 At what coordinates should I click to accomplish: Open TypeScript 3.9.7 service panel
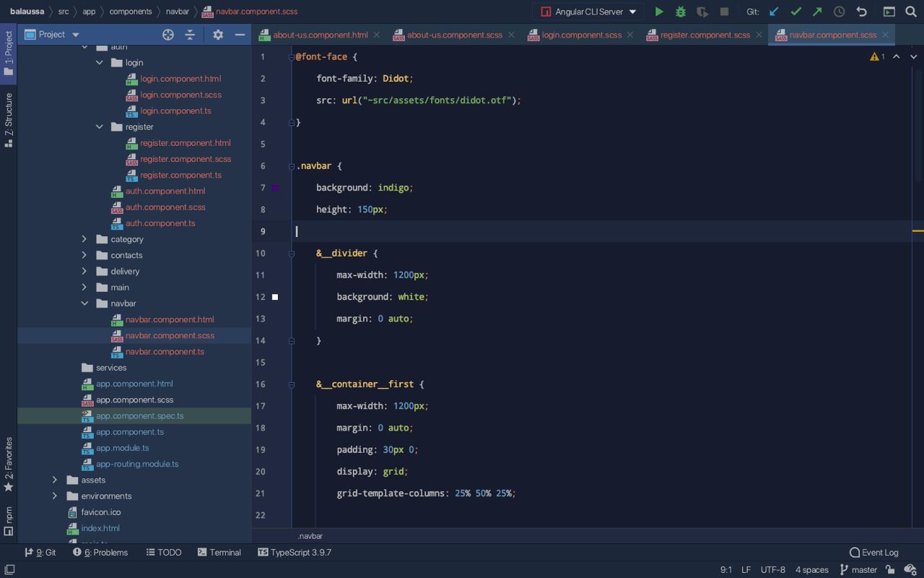coord(295,553)
